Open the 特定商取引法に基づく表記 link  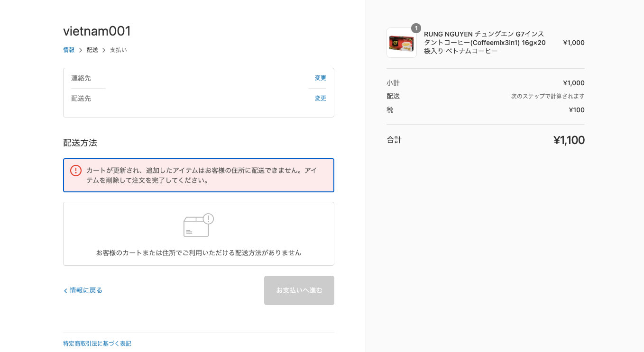tap(97, 343)
